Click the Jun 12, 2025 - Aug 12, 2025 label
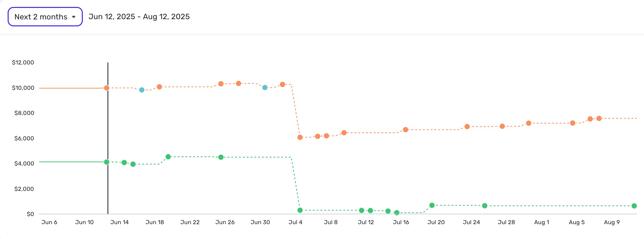This screenshot has width=644, height=239. (139, 17)
